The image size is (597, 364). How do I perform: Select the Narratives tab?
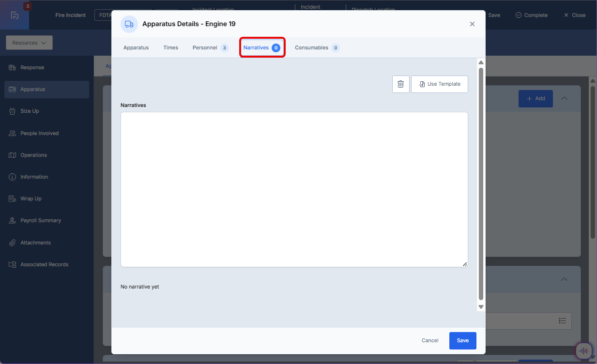click(x=262, y=48)
